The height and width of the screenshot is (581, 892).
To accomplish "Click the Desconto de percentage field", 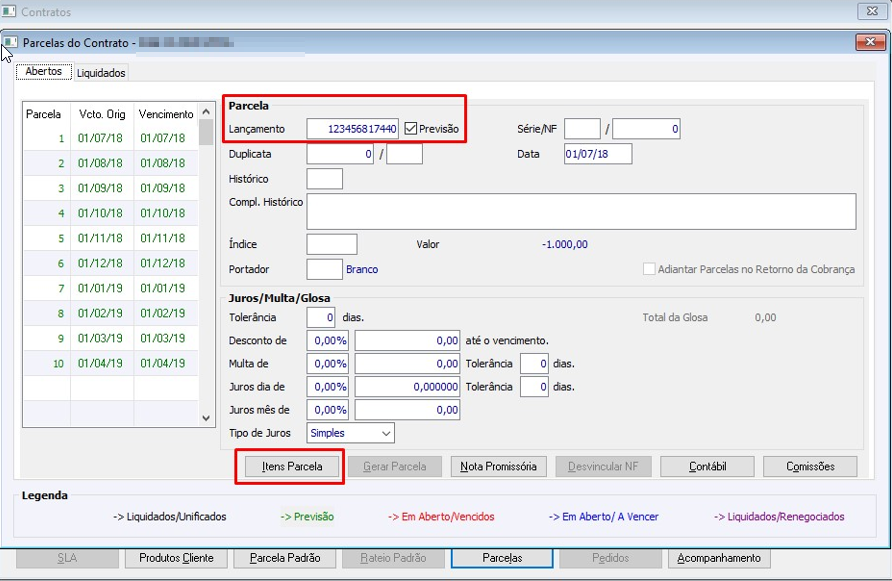I will (328, 340).
